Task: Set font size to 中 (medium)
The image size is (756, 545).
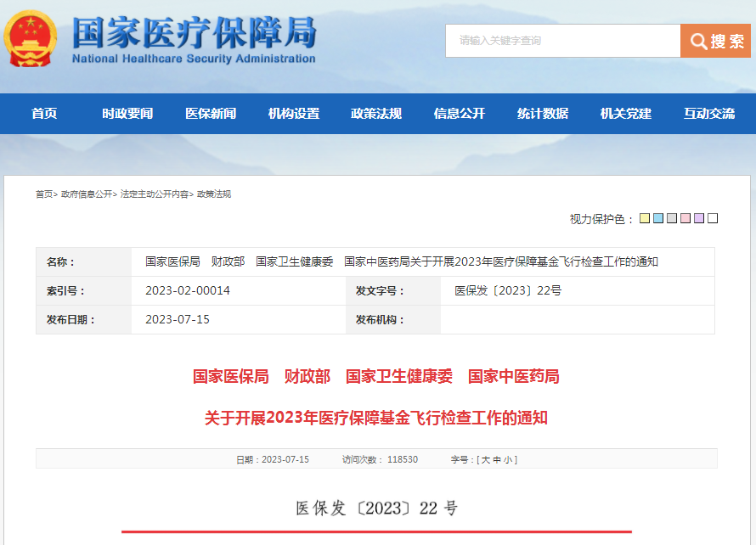Action: 497,460
